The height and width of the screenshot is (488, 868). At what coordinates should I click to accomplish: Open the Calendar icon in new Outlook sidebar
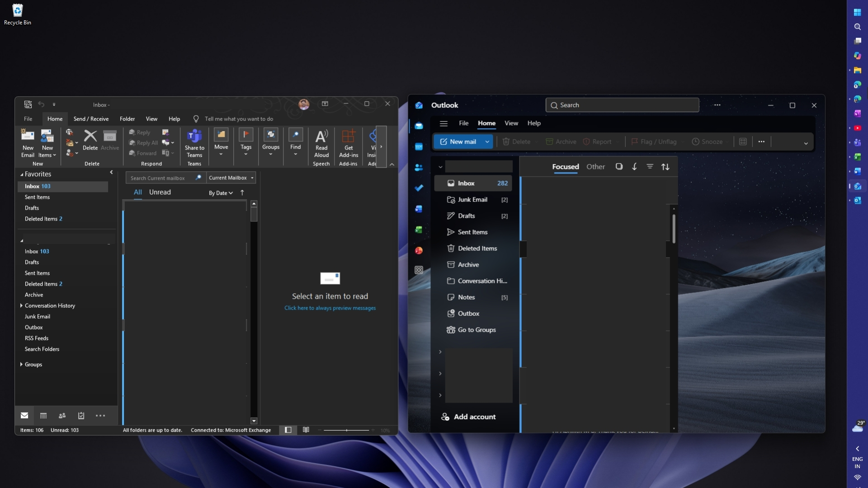(419, 146)
